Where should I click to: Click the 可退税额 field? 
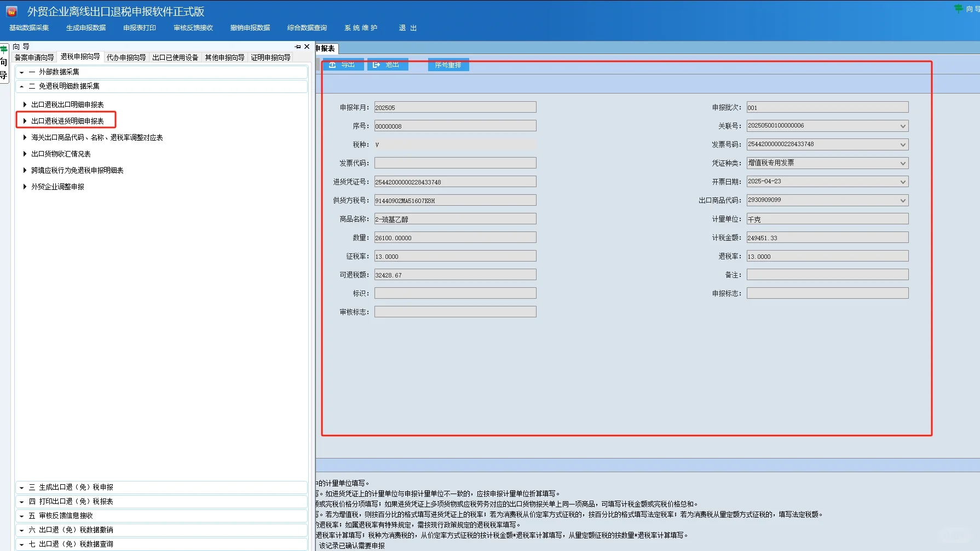click(x=456, y=275)
